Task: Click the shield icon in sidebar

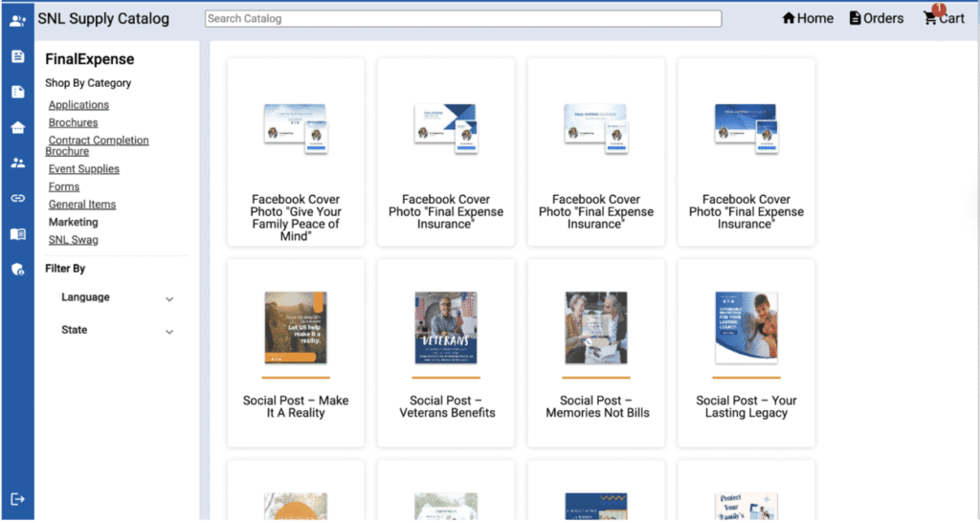Action: [x=17, y=270]
